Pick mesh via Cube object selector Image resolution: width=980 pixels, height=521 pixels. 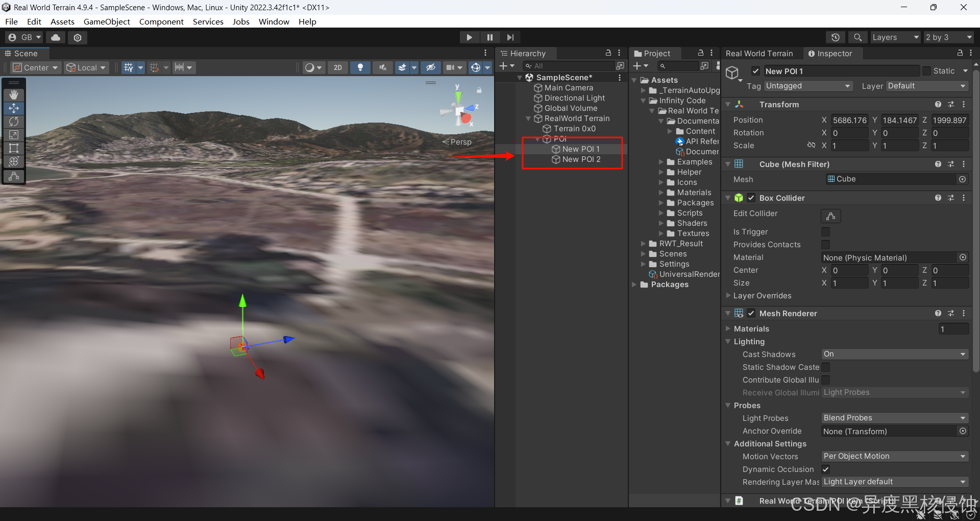(962, 179)
